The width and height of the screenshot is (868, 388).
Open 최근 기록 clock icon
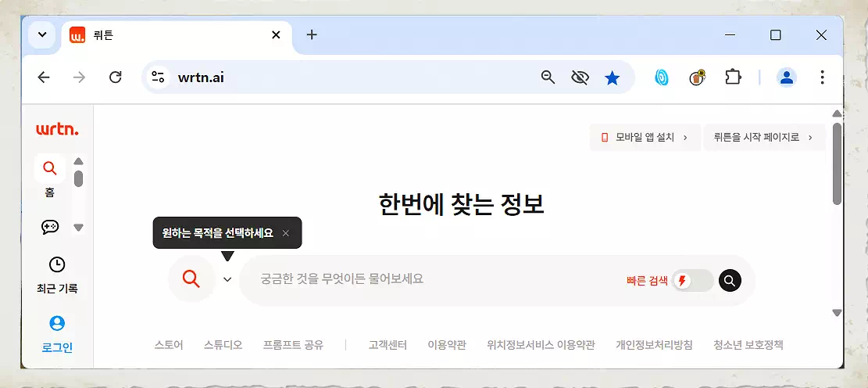(57, 264)
